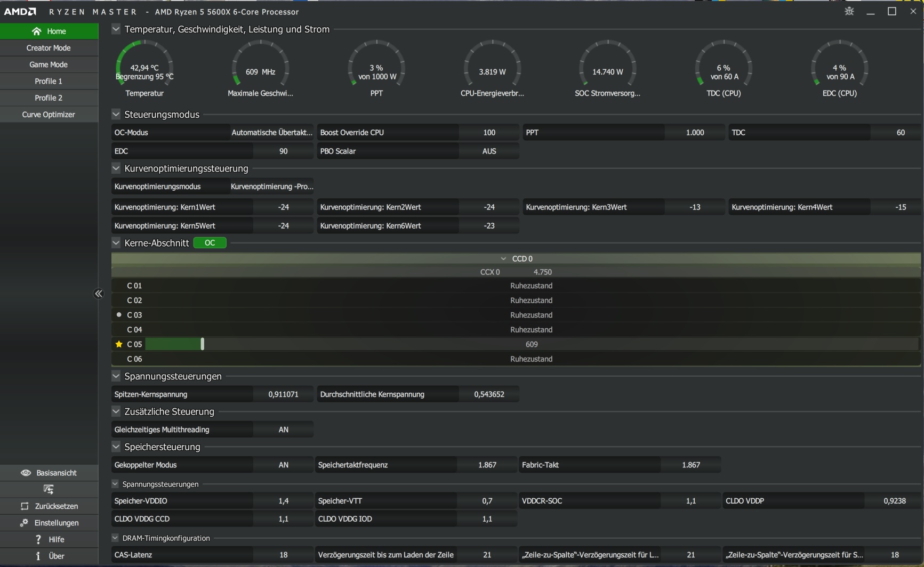The width and height of the screenshot is (924, 567).
Task: Click the CLDO VDDP value 0,9238
Action: click(894, 500)
